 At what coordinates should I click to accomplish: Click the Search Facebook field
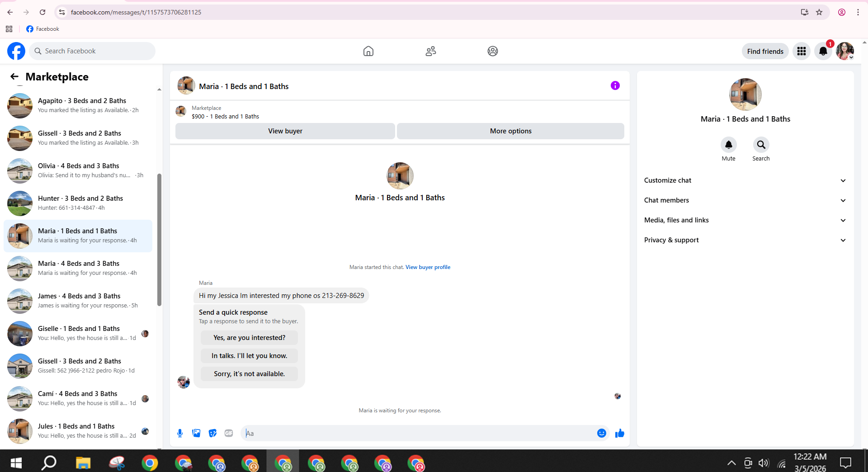[x=92, y=51]
